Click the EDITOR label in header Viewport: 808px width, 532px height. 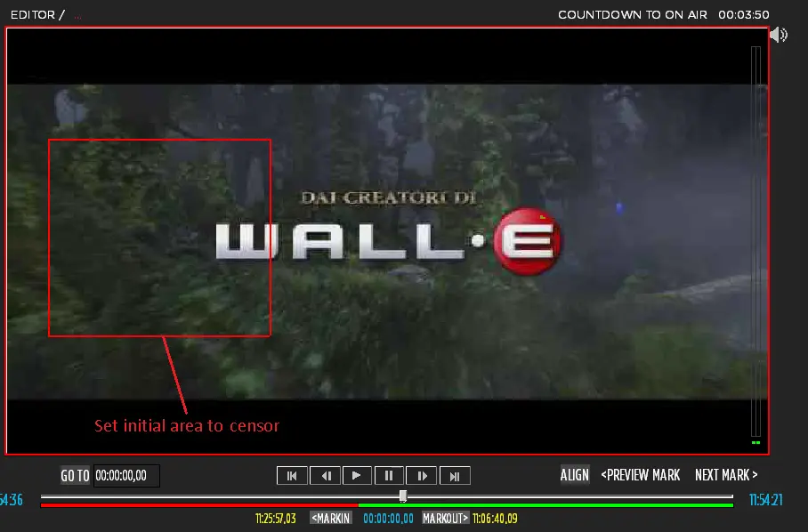pyautogui.click(x=32, y=14)
